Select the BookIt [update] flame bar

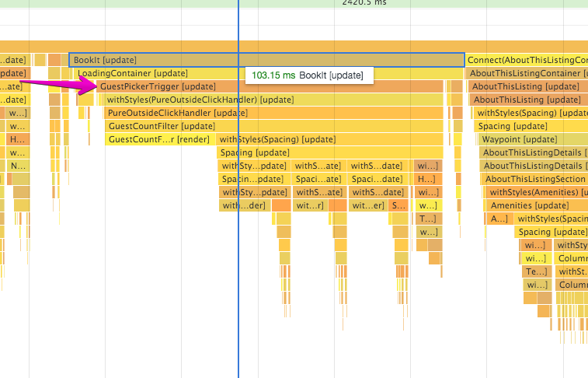tap(266, 60)
